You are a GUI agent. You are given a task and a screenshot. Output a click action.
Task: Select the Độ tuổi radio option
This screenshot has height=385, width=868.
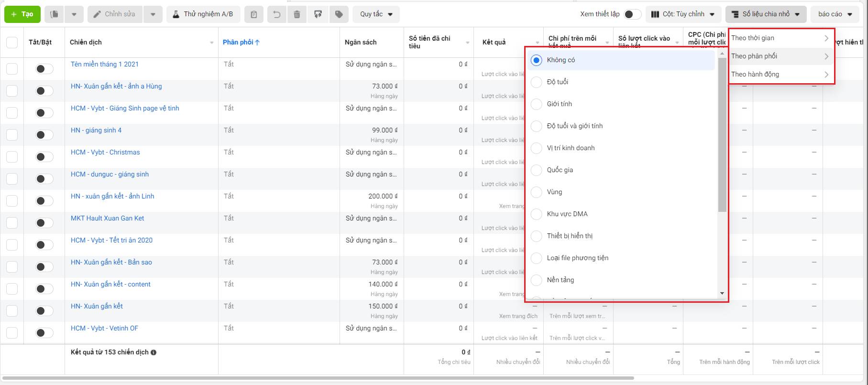(537, 82)
